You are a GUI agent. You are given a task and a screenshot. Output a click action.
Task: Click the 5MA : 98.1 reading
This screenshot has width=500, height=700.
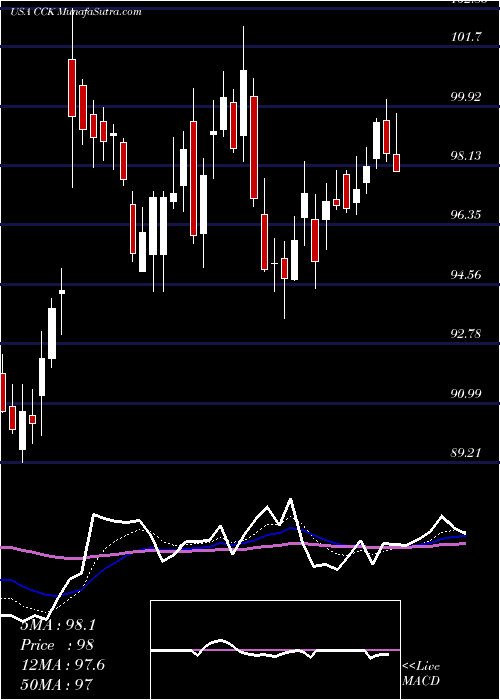(x=58, y=625)
